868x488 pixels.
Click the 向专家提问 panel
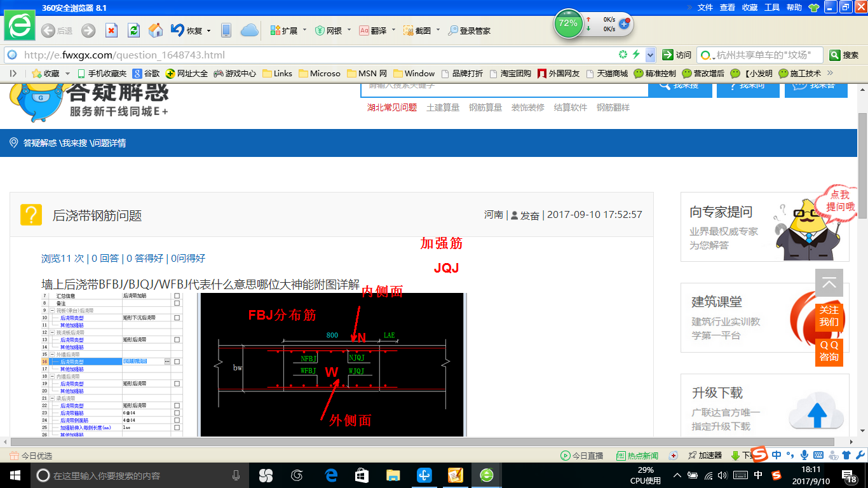tap(765, 227)
